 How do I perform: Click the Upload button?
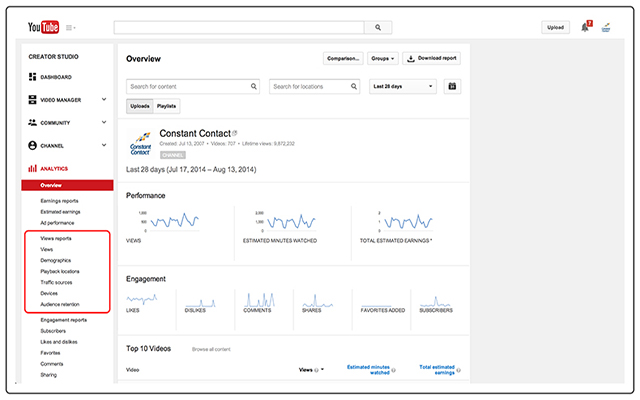[x=556, y=27]
